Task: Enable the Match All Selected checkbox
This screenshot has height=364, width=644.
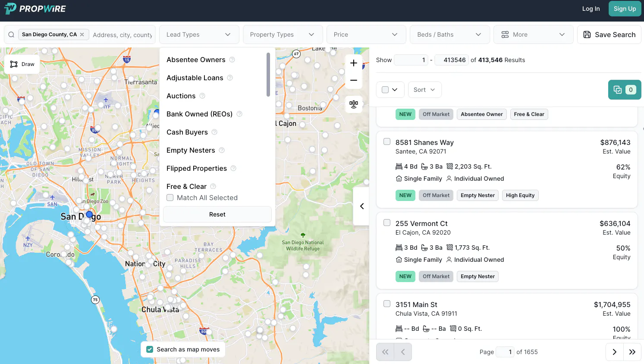Action: pyautogui.click(x=170, y=198)
